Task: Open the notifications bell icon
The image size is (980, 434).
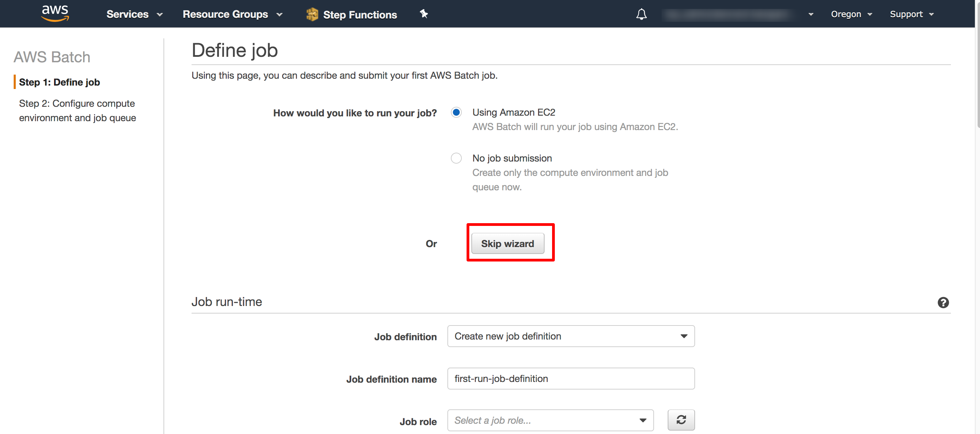Action: [x=641, y=14]
